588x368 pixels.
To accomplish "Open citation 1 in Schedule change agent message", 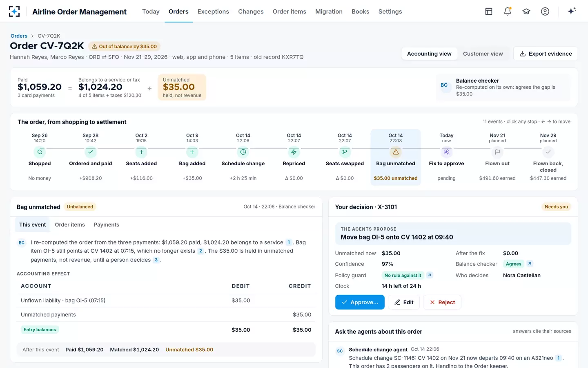I will click(558, 358).
